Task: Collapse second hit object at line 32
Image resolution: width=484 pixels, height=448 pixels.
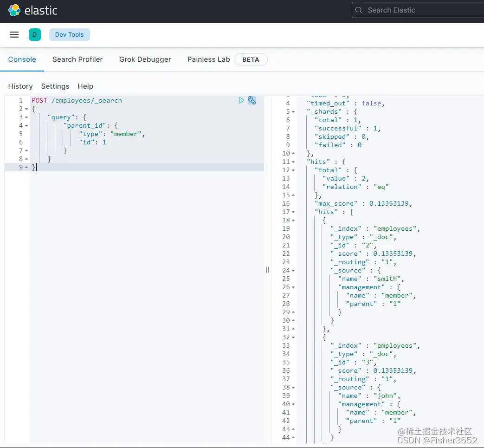Action: coord(293,338)
